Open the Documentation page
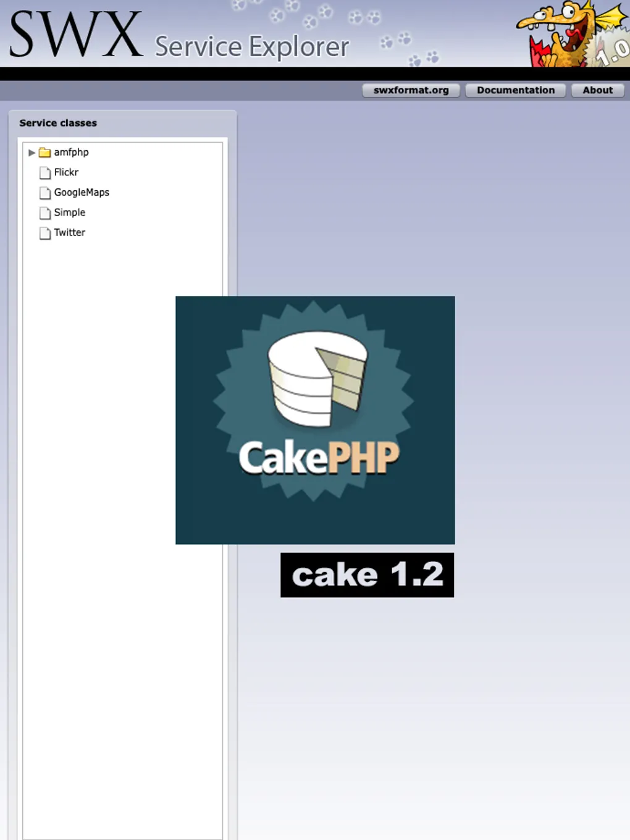The width and height of the screenshot is (630, 840). [x=515, y=90]
